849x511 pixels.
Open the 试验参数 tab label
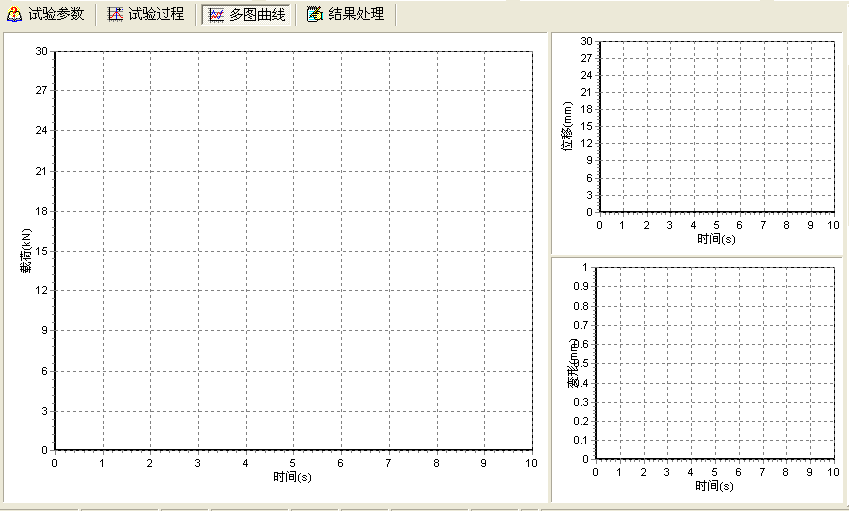pyautogui.click(x=56, y=15)
